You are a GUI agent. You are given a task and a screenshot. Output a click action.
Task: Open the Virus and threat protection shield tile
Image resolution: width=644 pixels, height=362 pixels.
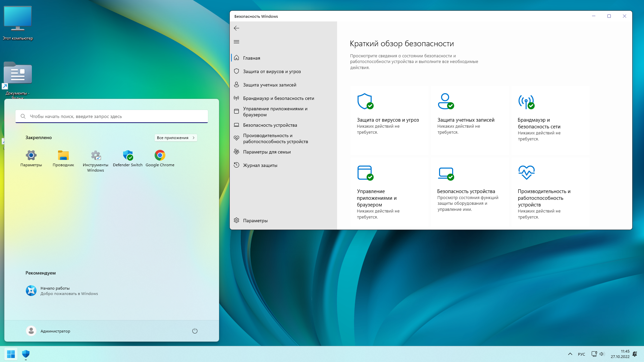[x=365, y=101]
